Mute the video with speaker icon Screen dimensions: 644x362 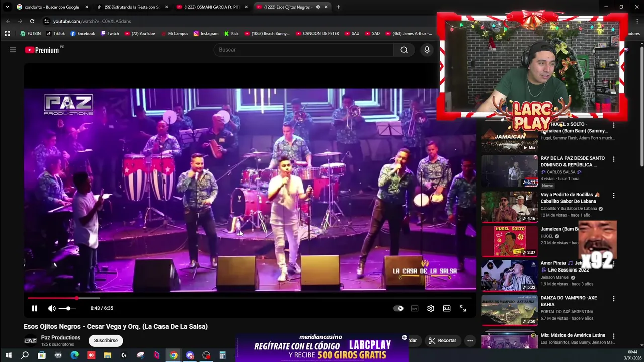click(52, 308)
